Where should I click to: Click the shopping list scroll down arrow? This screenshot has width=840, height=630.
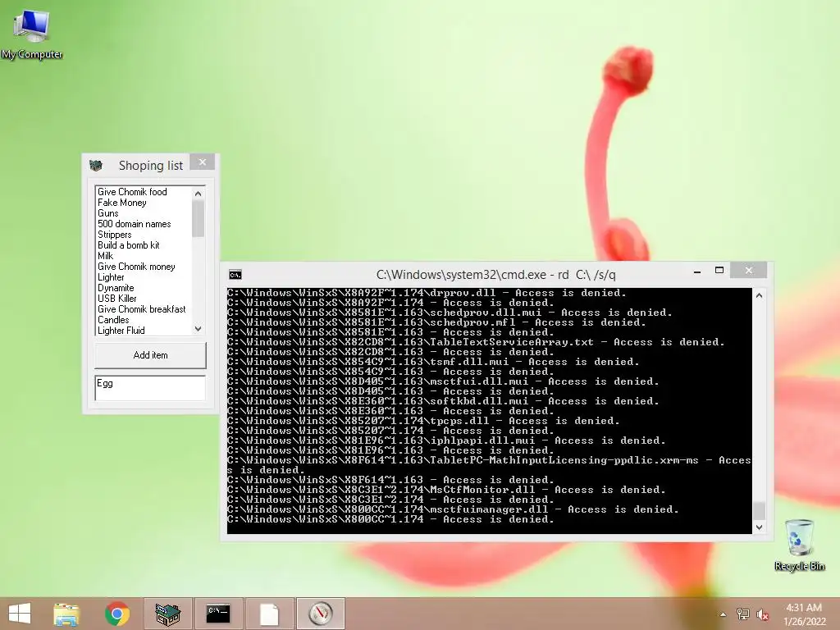199,329
